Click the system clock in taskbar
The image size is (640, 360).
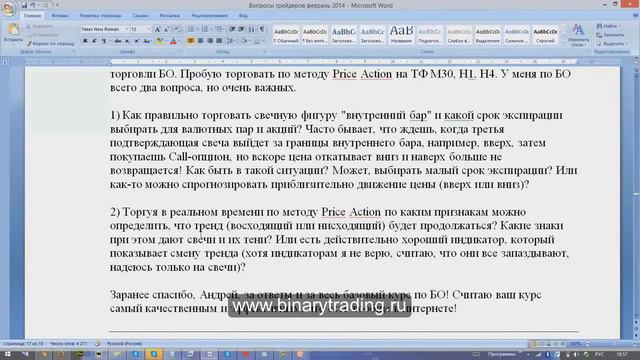point(622,354)
